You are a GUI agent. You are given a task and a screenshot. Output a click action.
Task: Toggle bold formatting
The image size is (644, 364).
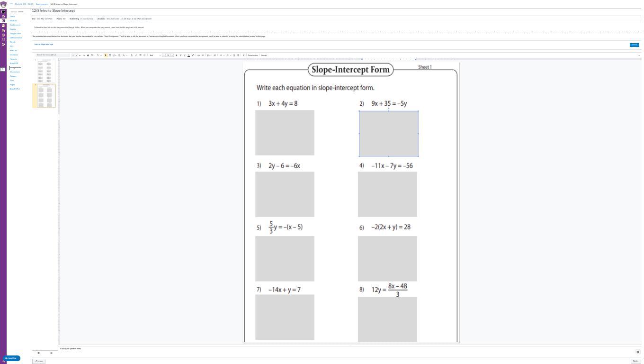[x=177, y=55]
